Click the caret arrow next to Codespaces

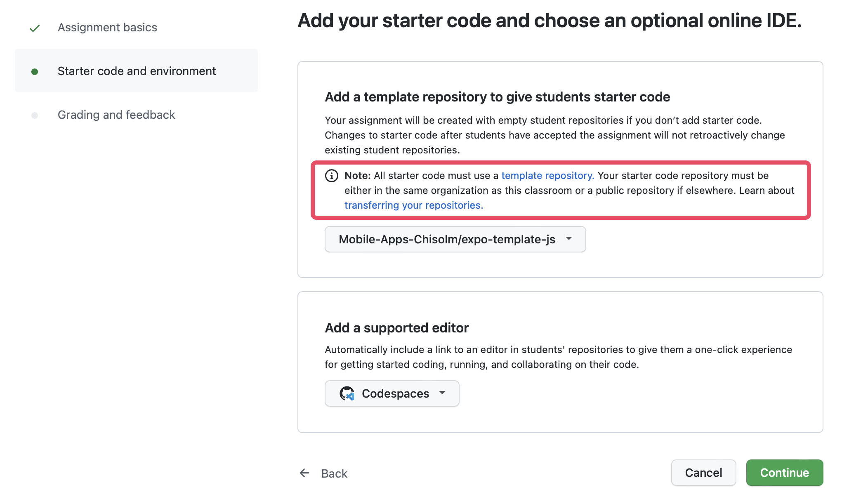point(443,393)
